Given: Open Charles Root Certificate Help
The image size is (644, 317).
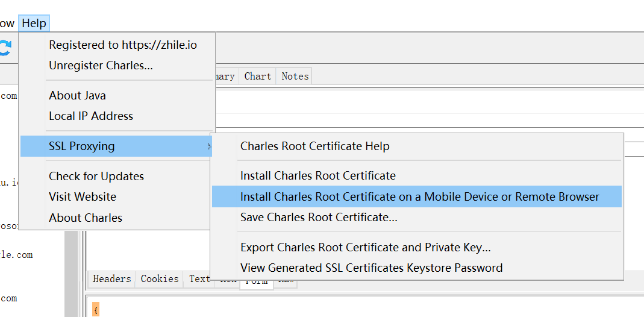Looking at the screenshot, I should [315, 146].
